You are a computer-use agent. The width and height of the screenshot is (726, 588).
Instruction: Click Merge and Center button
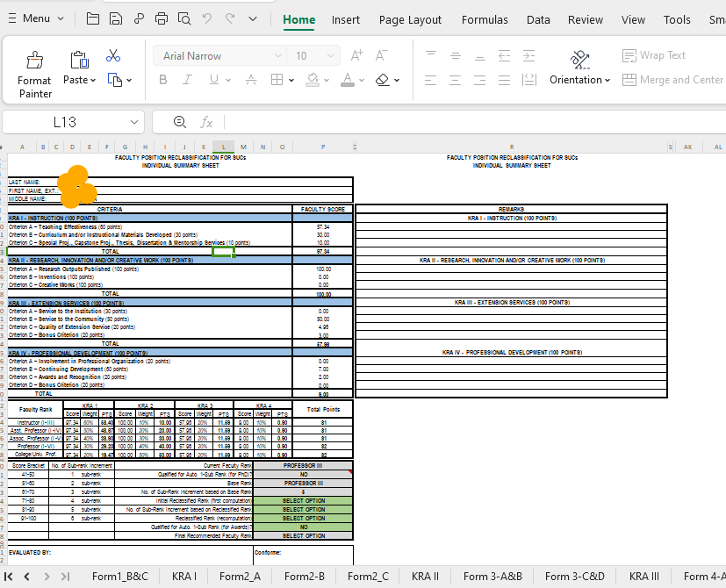click(x=673, y=80)
